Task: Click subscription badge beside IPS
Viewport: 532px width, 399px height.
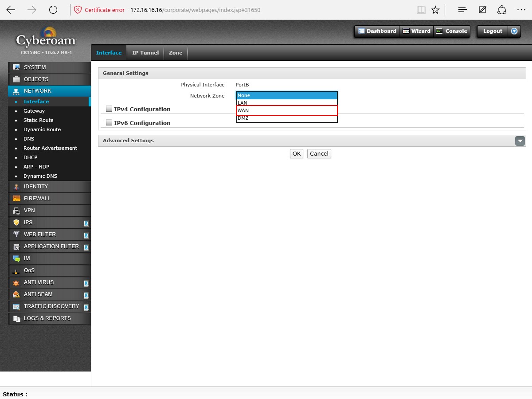Action: click(86, 223)
